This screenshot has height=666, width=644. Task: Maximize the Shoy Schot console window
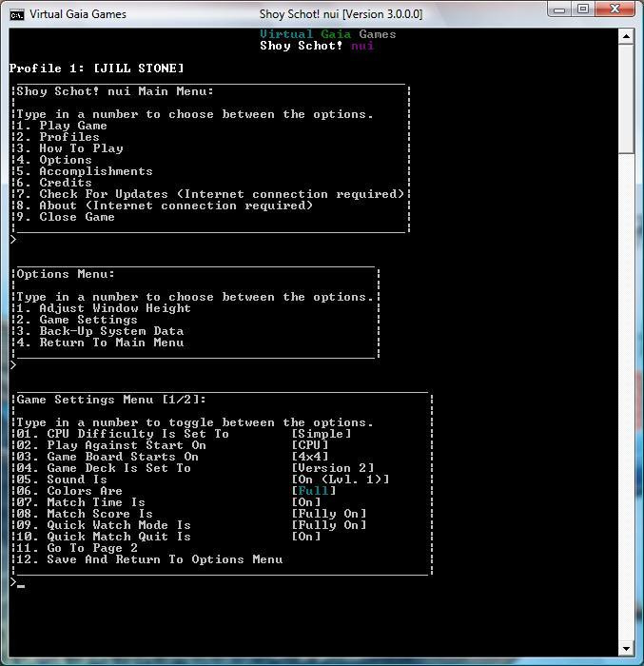583,10
